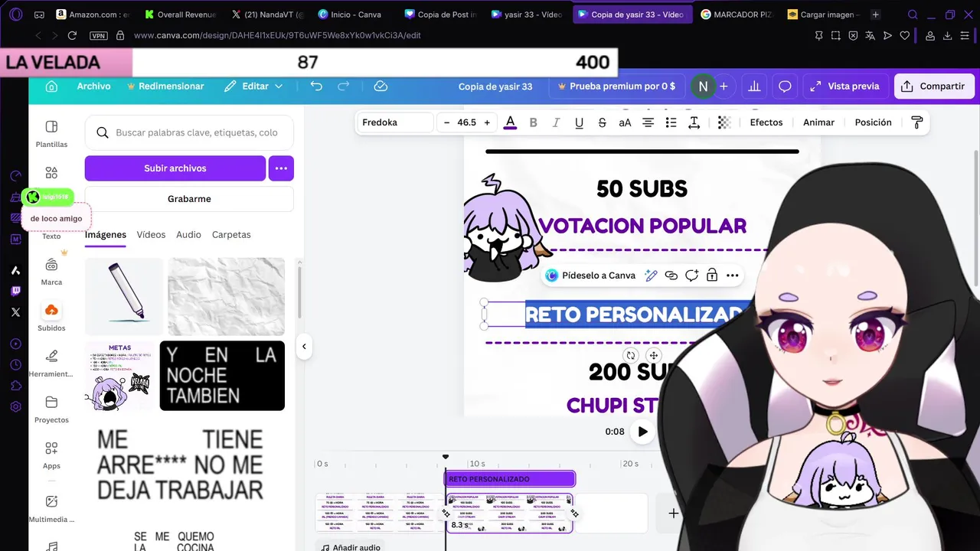Increase font size with plus
Screen dimensions: 980x551
point(486,122)
